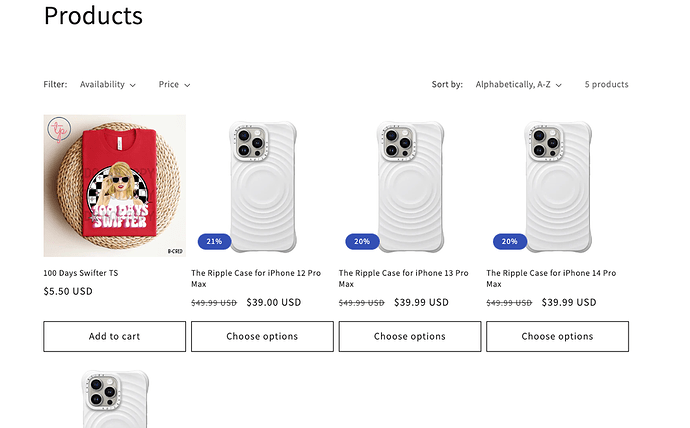The width and height of the screenshot is (690, 428).
Task: Open the Price filter dropdown
Action: (x=174, y=85)
